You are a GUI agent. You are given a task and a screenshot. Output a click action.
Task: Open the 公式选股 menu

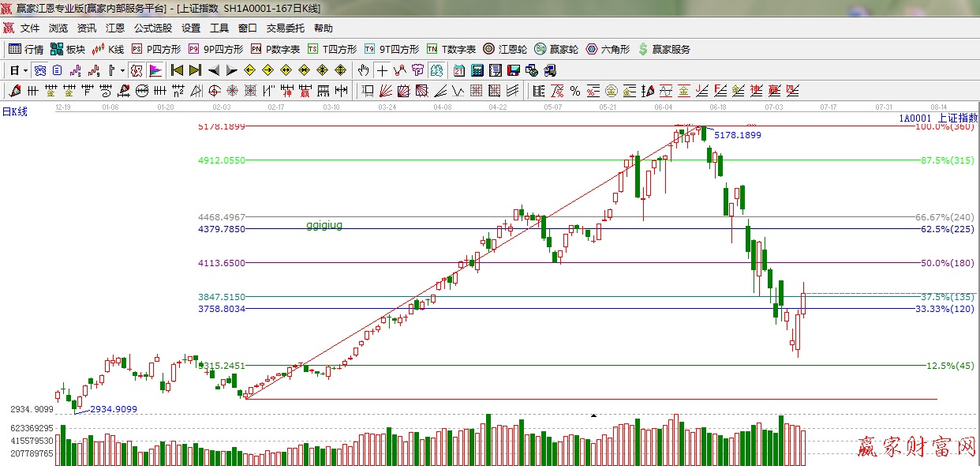pos(152,28)
